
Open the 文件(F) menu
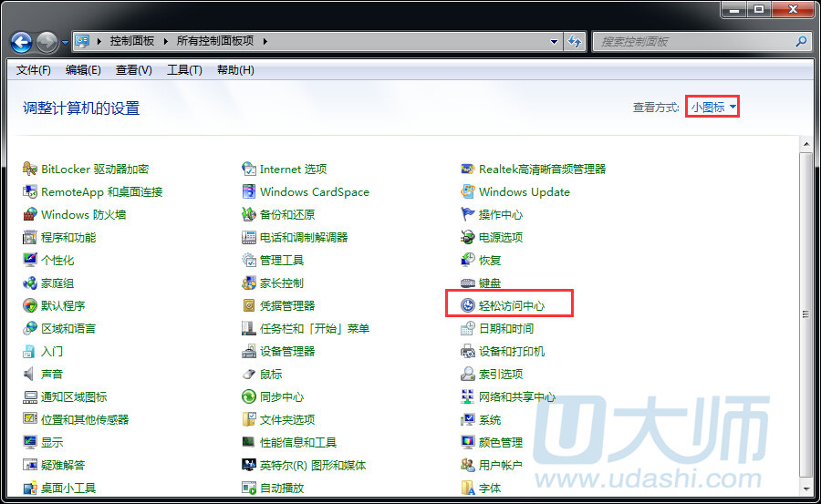pos(34,70)
